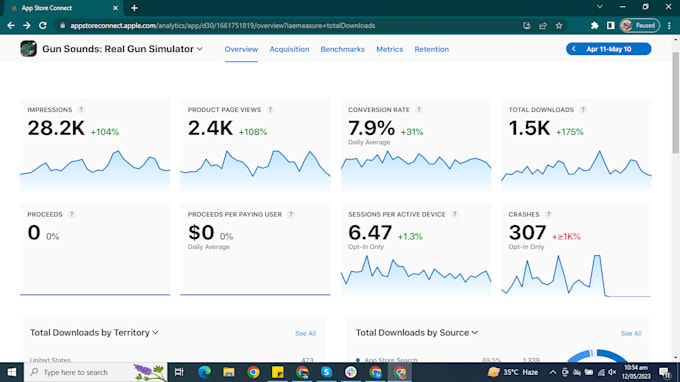This screenshot has width=680, height=382.
Task: Switch to the Retention tab
Action: (432, 49)
